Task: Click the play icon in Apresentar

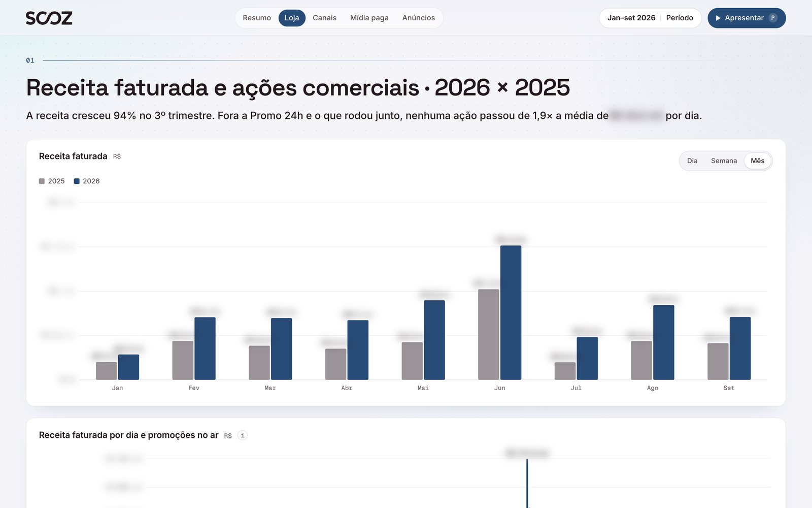Action: click(718, 18)
